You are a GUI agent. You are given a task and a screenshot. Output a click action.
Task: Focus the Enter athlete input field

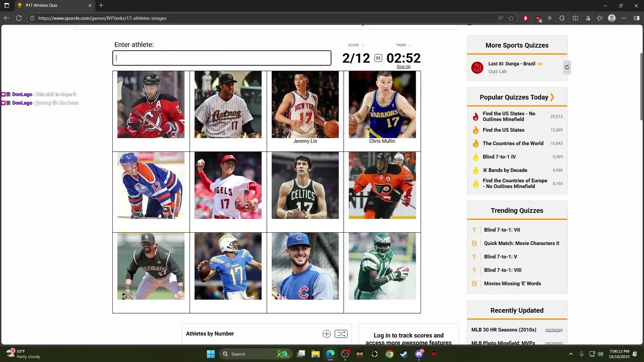(x=222, y=58)
